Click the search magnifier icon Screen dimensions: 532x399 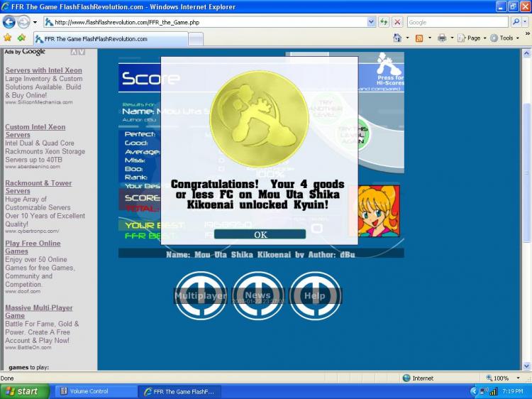[x=516, y=23]
